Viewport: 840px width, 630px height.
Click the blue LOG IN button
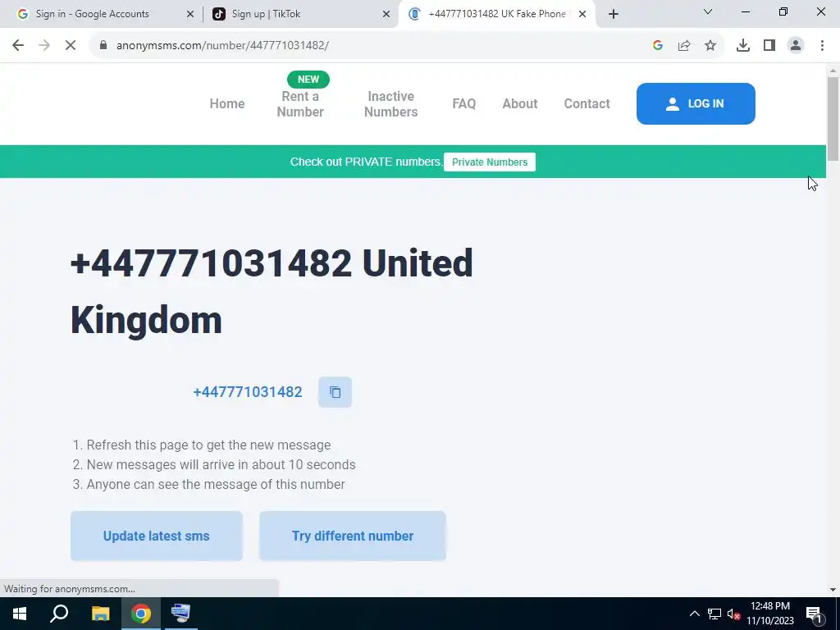click(x=696, y=104)
